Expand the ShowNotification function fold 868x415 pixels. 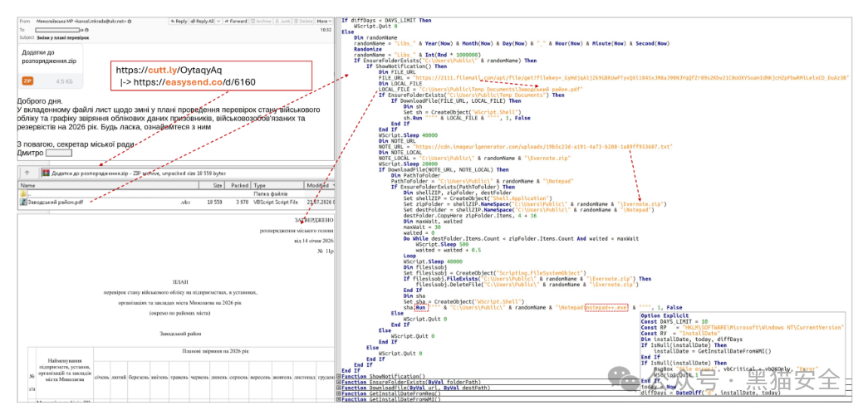tap(338, 376)
